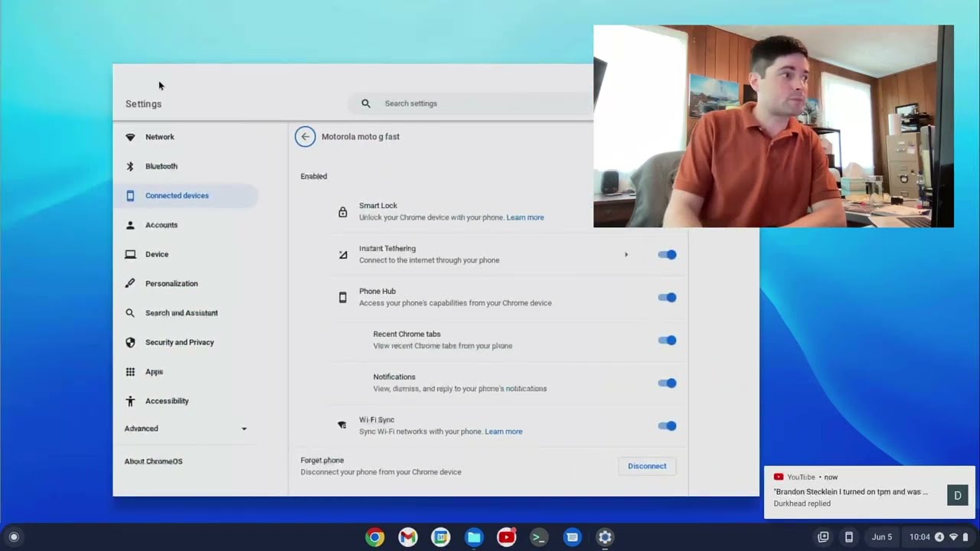Open the Accounts settings section
The height and width of the screenshot is (551, 980).
tap(185, 225)
